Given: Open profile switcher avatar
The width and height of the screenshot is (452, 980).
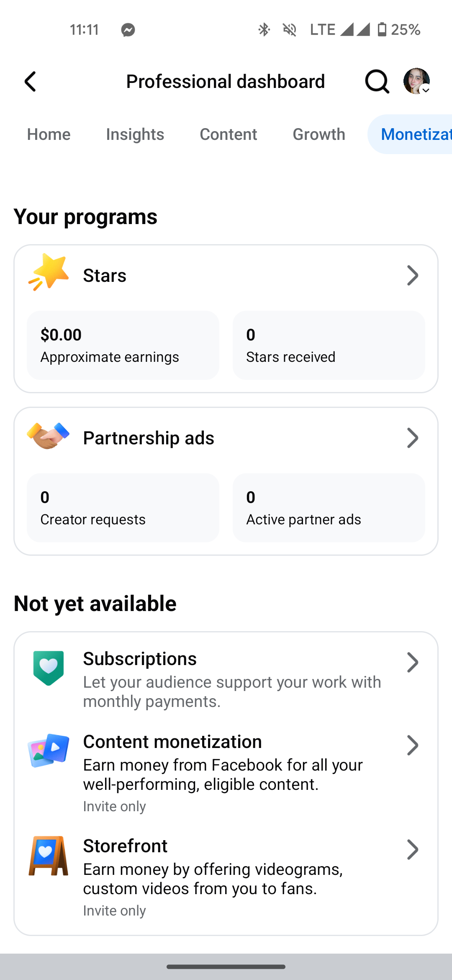Looking at the screenshot, I should 416,81.
